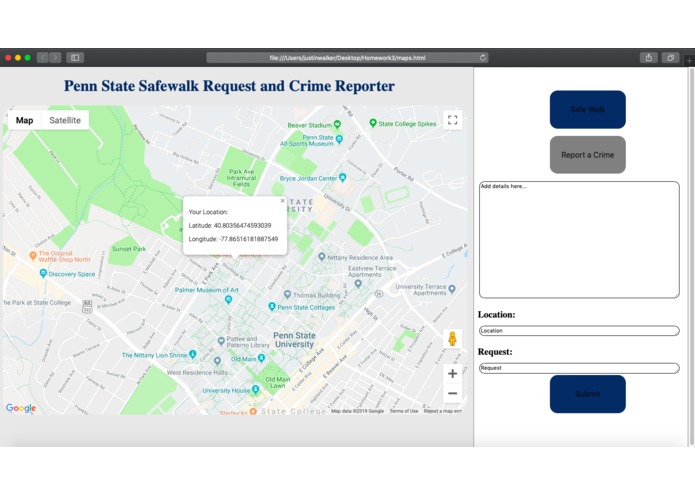Switch to the Map view tab
The width and height of the screenshot is (695, 494).
pyautogui.click(x=24, y=120)
